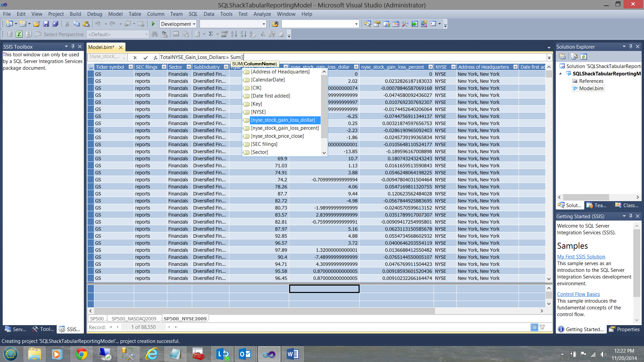The image size is (644, 362).
Task: Open My First SSIS Solution link
Action: coord(581,256)
